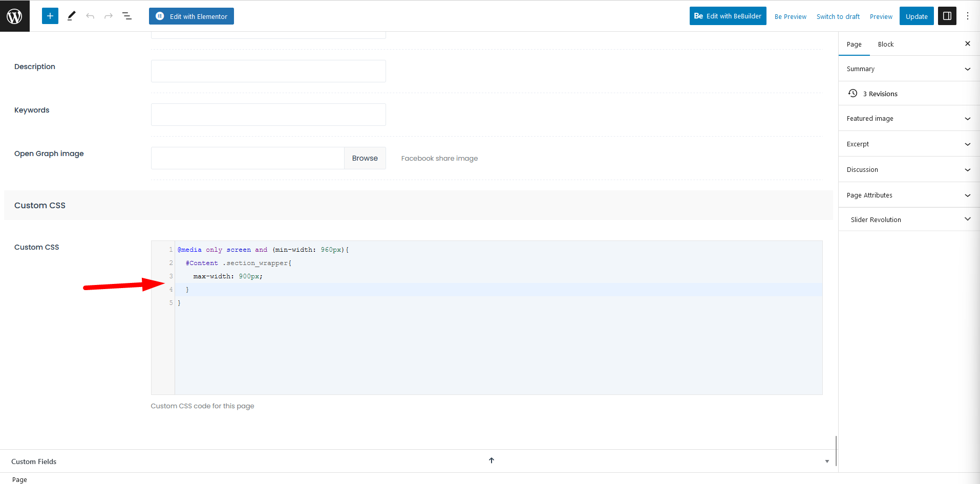Click Switch to draft
Viewport: 980px width, 484px height.
pos(838,16)
